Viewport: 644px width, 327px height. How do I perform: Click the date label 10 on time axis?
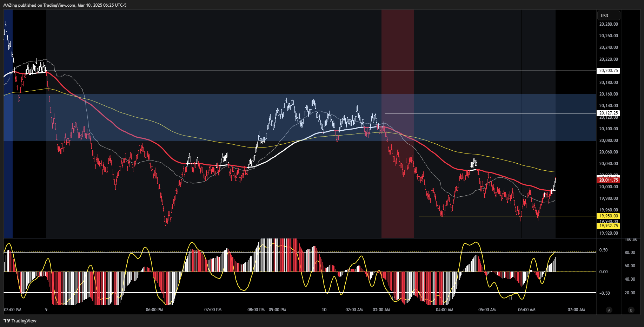324,310
